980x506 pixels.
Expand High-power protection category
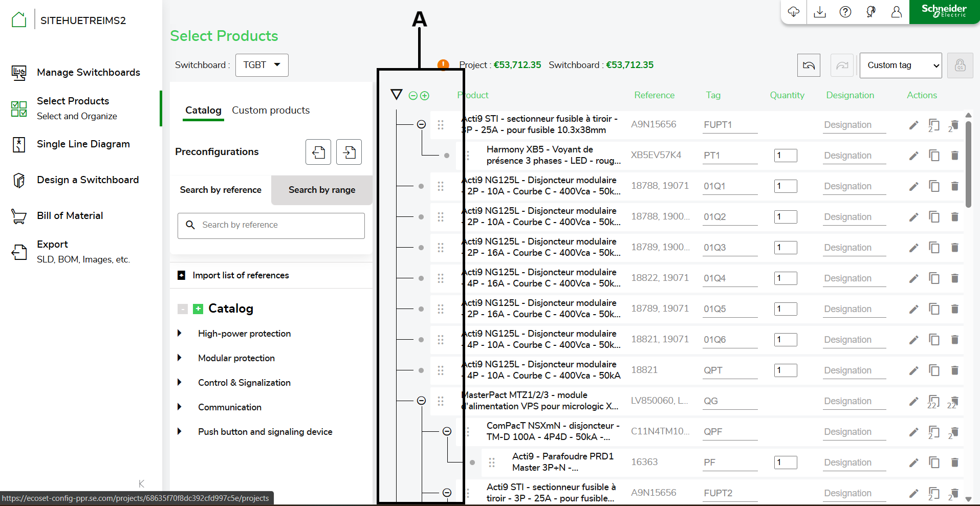point(180,333)
